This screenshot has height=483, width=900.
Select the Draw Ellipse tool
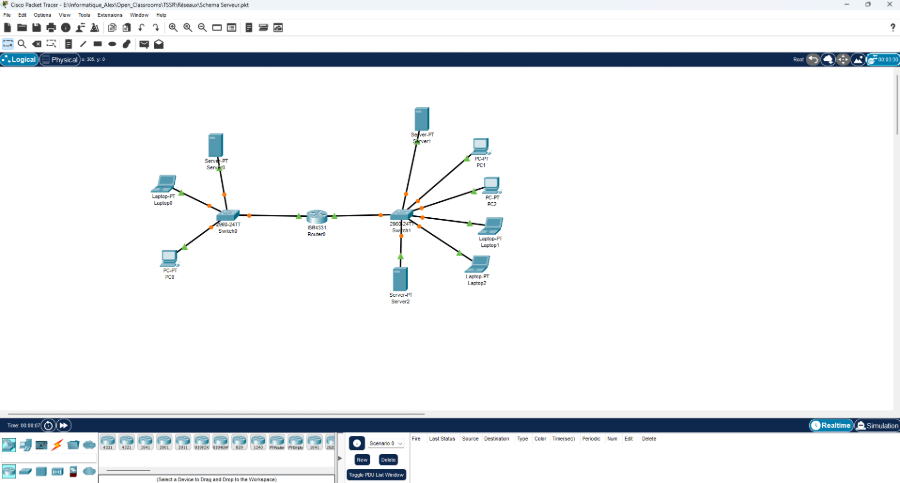112,44
